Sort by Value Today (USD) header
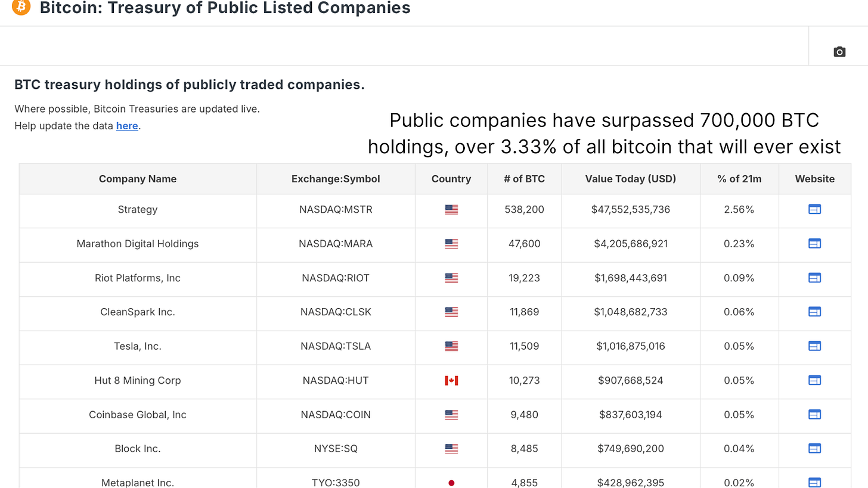The width and height of the screenshot is (868, 488). (630, 179)
